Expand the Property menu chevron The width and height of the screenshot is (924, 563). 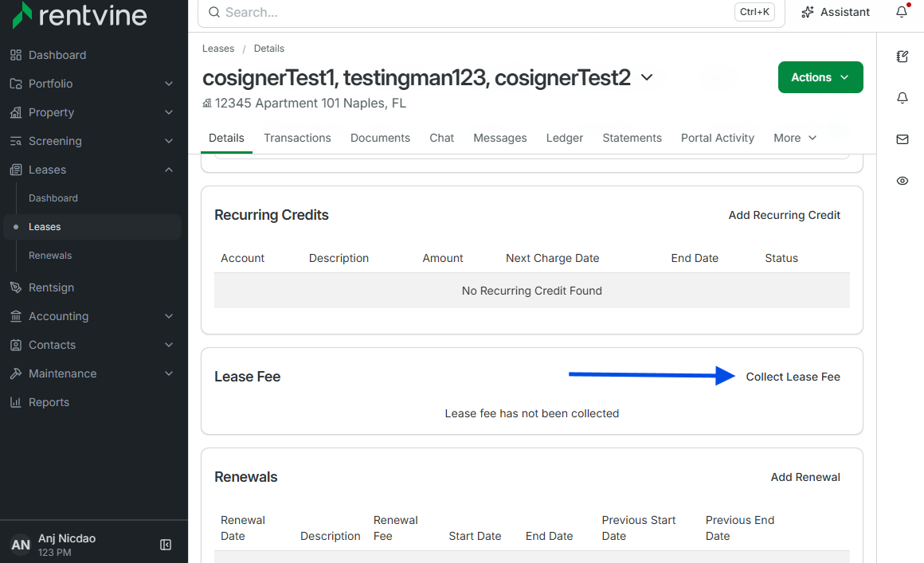169,112
